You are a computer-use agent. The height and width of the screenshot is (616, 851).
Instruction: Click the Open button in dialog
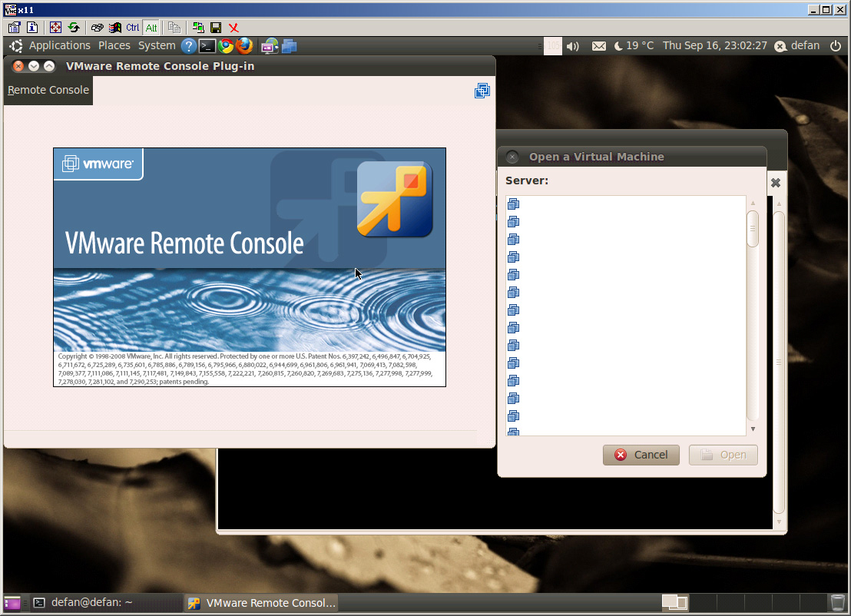coord(723,455)
